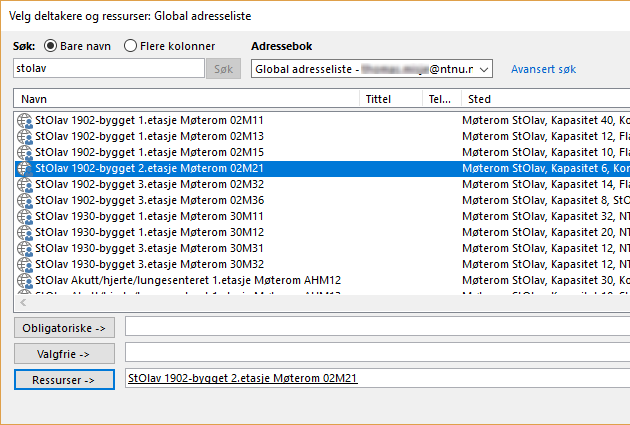The image size is (630, 425).
Task: Open the Adressebok Global adresseliste dropdown
Action: (484, 69)
